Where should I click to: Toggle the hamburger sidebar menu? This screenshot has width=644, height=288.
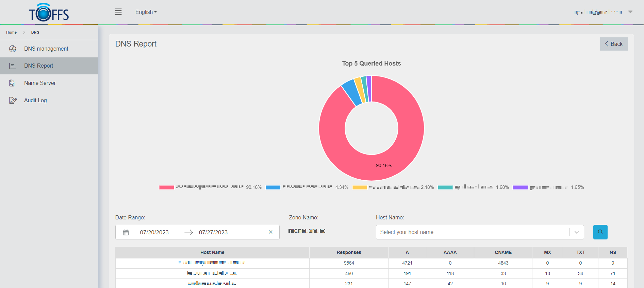(118, 12)
